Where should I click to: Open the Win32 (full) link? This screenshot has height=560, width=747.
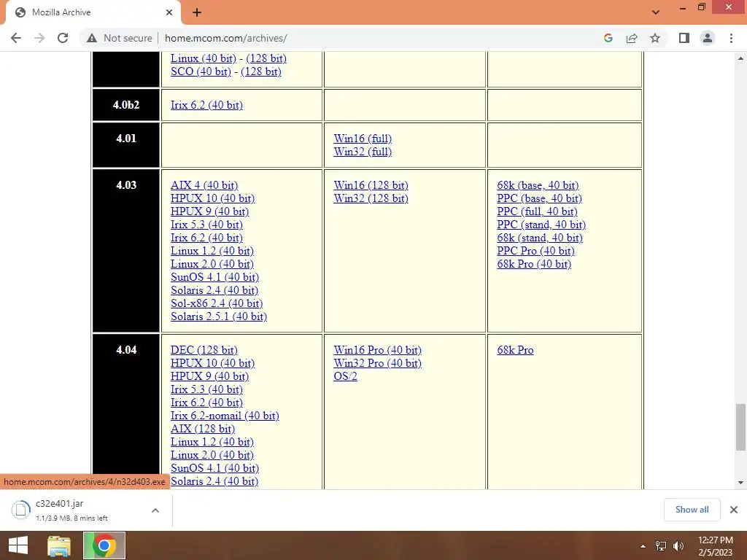363,152
